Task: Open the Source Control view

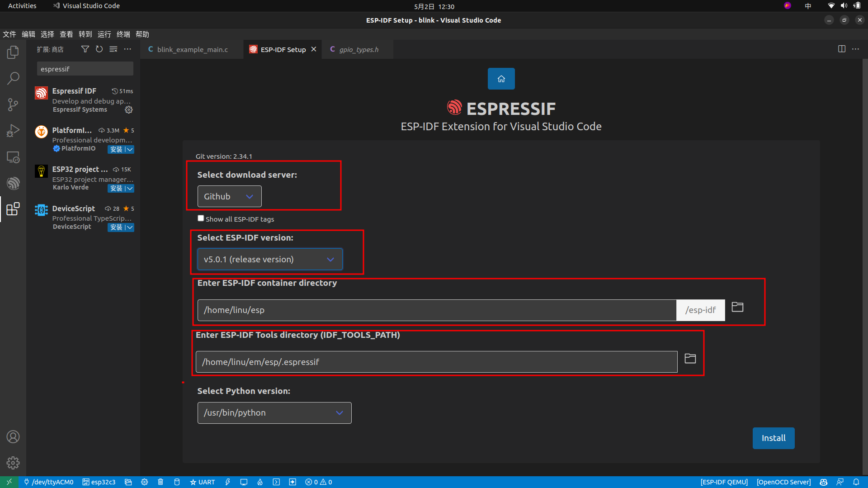Action: coord(13,104)
